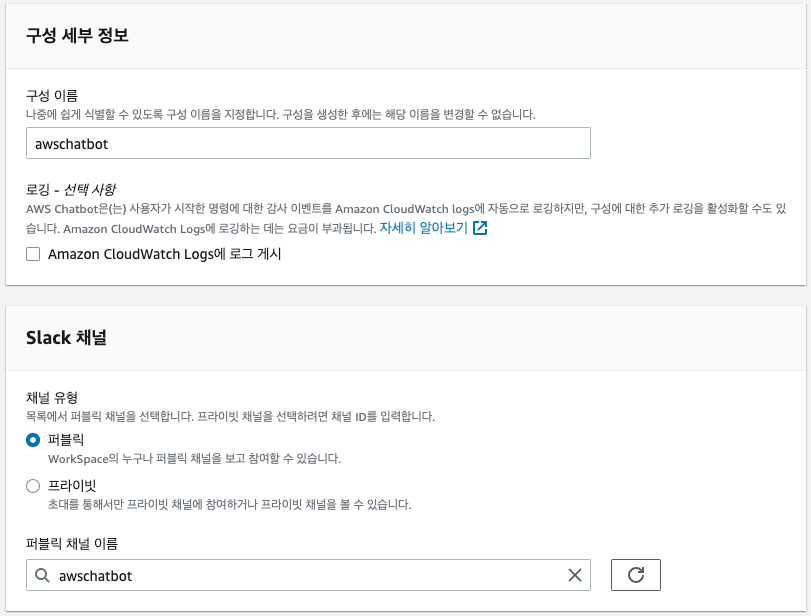Select the 프라이빗 channel type radio button

pyautogui.click(x=33, y=486)
